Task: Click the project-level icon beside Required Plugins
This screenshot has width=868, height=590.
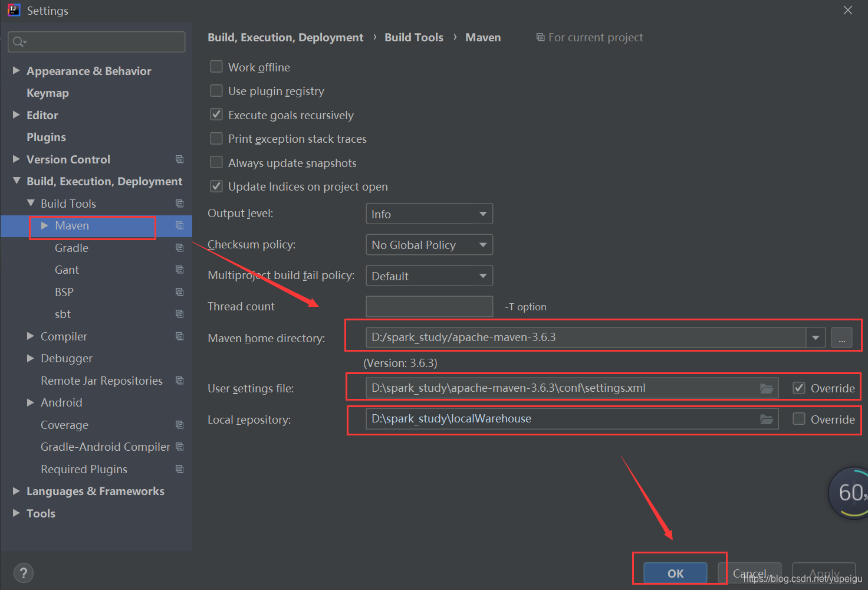Action: click(180, 469)
